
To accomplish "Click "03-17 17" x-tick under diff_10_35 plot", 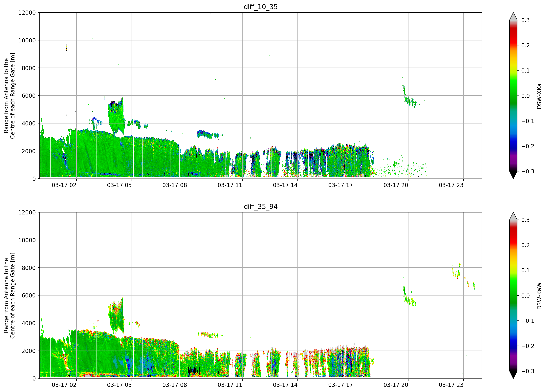I will [x=341, y=185].
